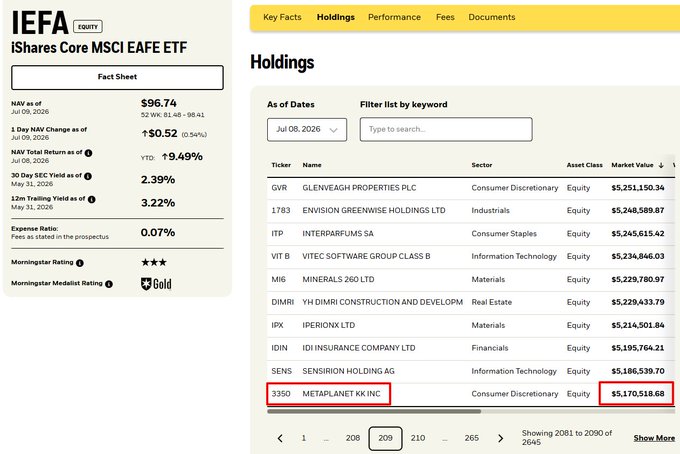Sort by Market Value descending arrow
This screenshot has height=454, width=680.
661,165
